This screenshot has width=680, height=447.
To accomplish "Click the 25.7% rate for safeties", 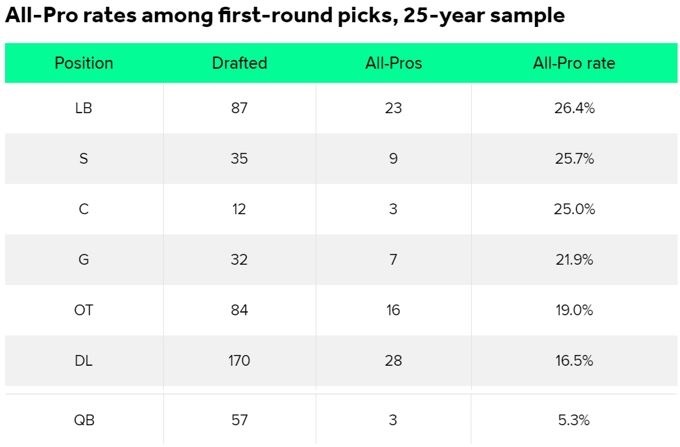I will (574, 158).
